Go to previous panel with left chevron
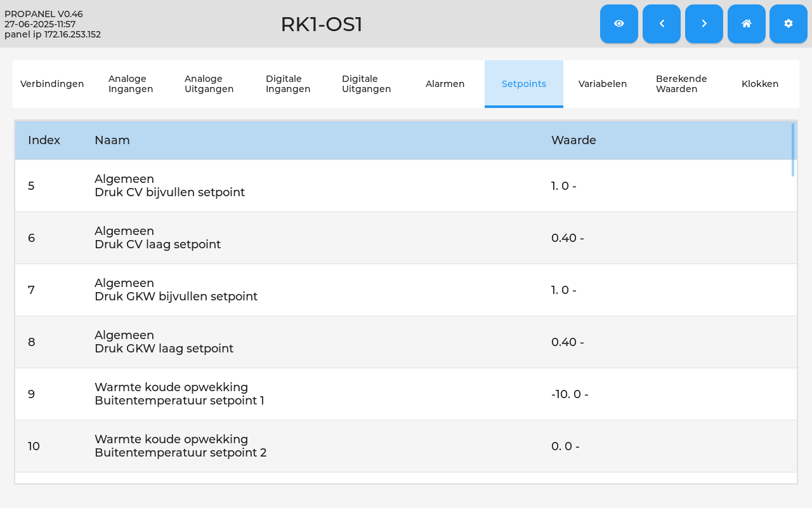 [x=662, y=23]
